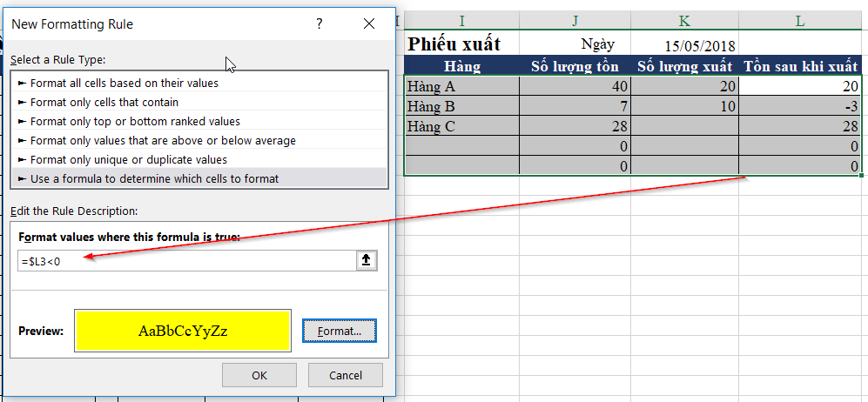Click the 'Hàng' header cell
The image size is (868, 402).
point(461,66)
